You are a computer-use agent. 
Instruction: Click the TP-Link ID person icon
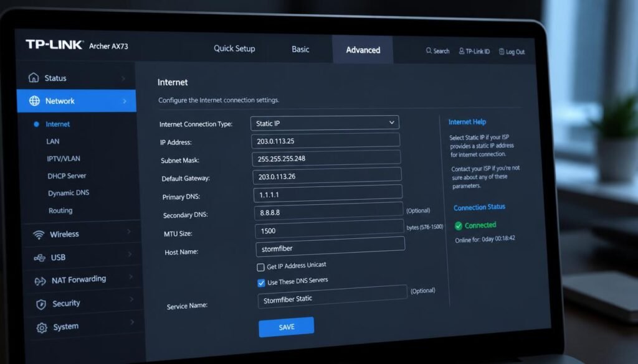pos(462,51)
